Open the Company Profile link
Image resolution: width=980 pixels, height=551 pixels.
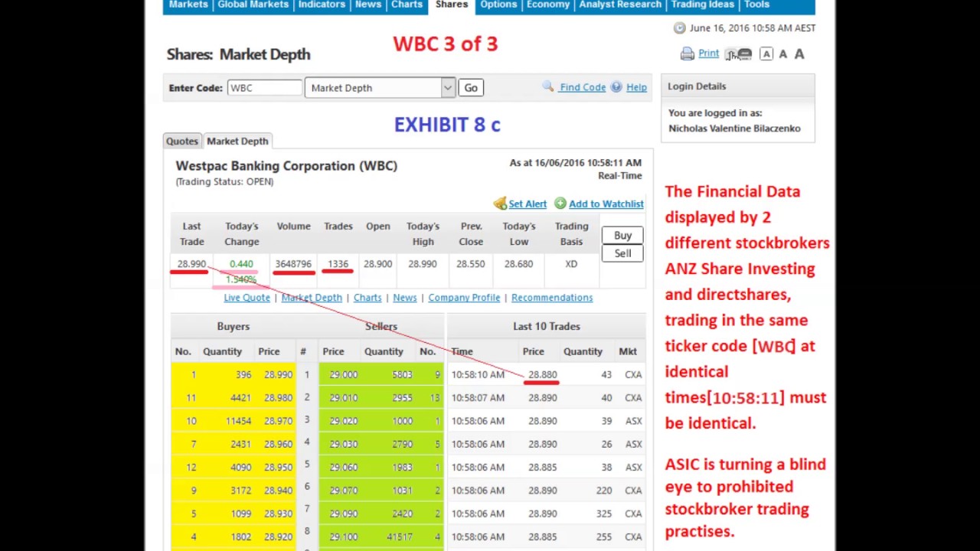point(464,298)
